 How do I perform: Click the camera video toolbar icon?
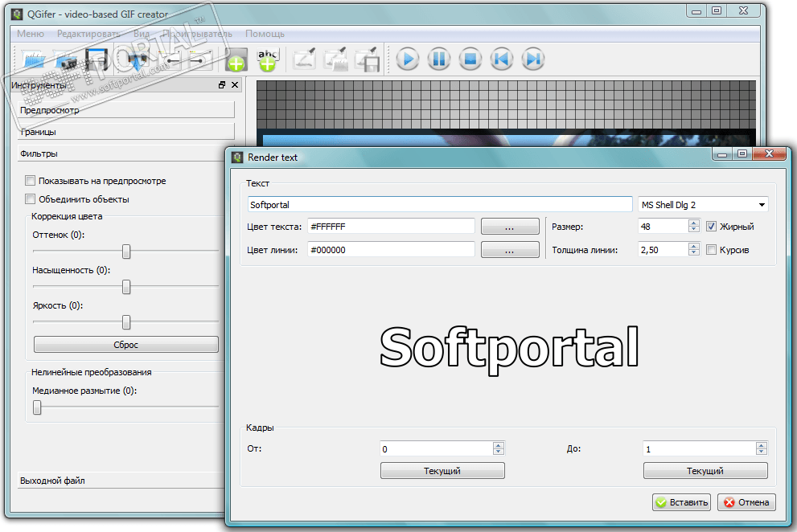(x=66, y=59)
